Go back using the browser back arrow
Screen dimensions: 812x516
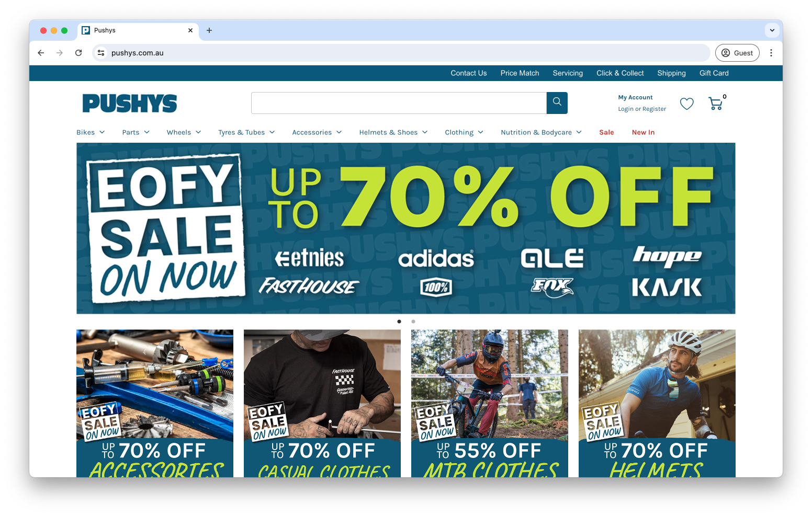point(41,53)
